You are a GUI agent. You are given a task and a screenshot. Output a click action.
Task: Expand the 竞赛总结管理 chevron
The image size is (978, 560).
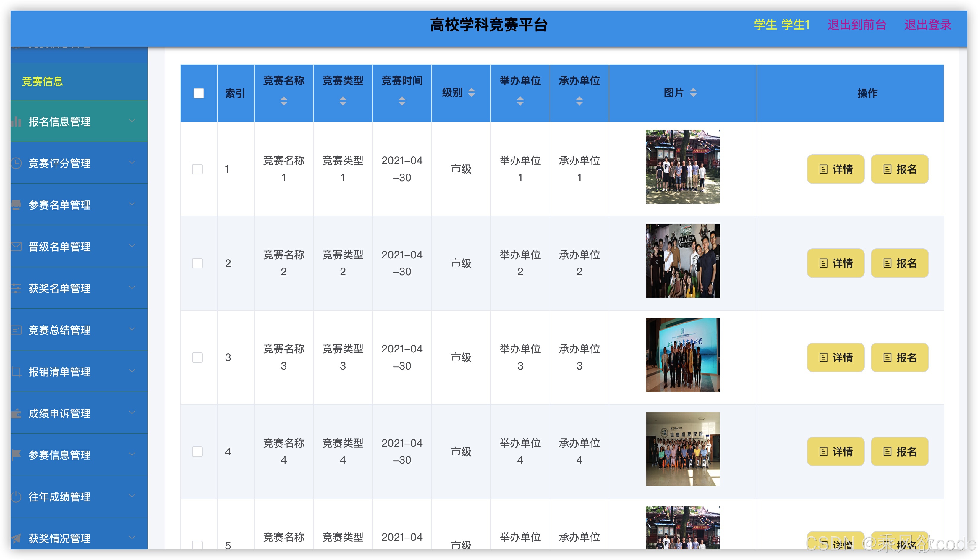132,329
